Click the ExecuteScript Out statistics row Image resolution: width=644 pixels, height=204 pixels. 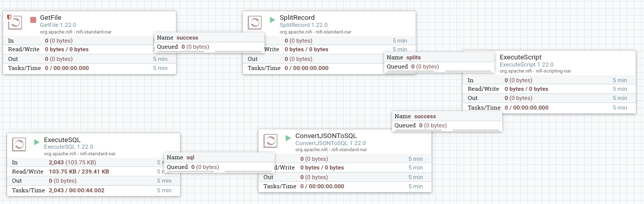[x=548, y=98]
